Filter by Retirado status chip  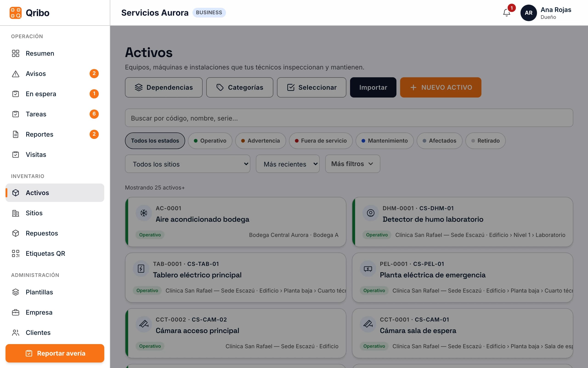(486, 141)
